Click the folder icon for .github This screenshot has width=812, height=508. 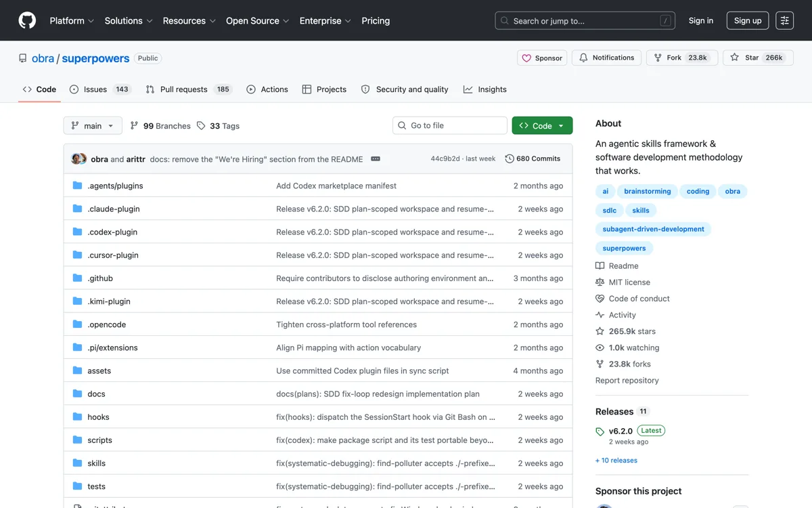[77, 278]
